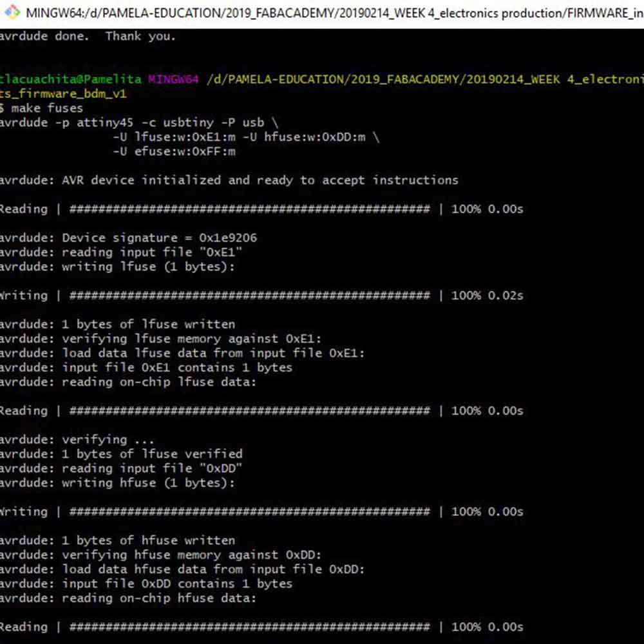644x644 pixels.
Task: Click the '-U efuse:w:0xFF:m' argument line
Action: (x=174, y=151)
